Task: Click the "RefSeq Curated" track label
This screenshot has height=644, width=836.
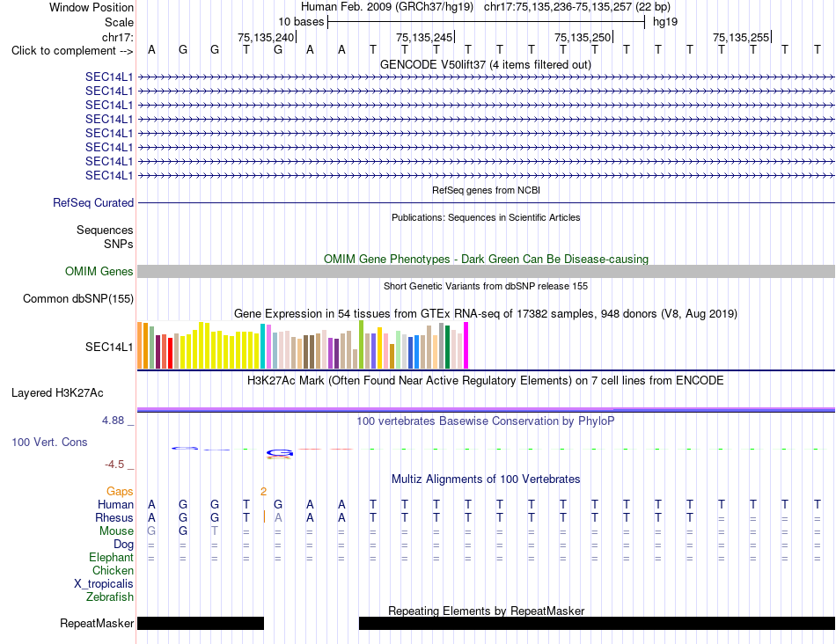Action: [x=92, y=202]
